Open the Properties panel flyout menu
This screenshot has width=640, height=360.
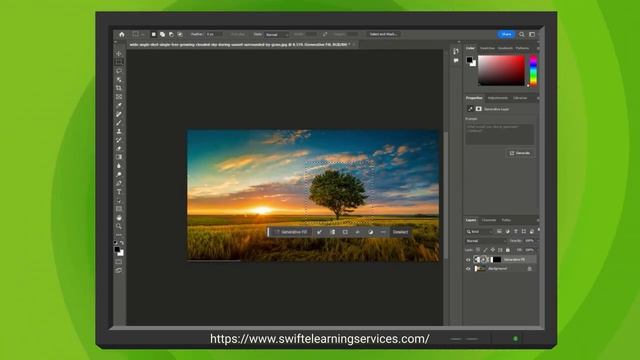(538, 98)
